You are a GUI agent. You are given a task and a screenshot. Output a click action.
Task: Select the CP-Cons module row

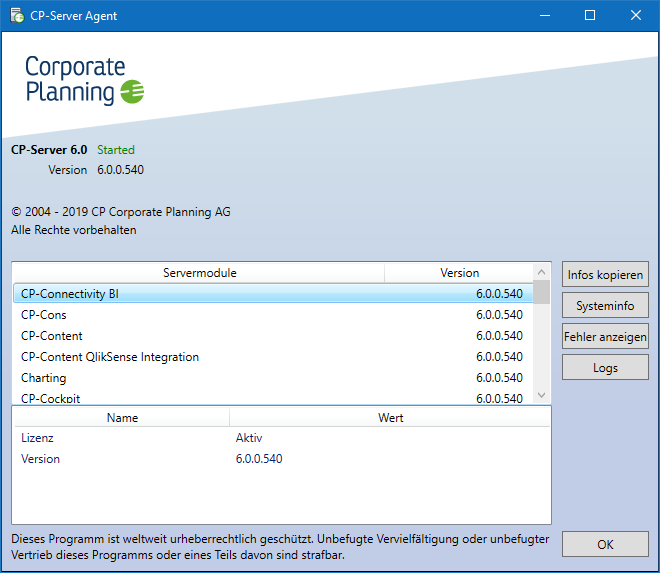[x=273, y=314]
